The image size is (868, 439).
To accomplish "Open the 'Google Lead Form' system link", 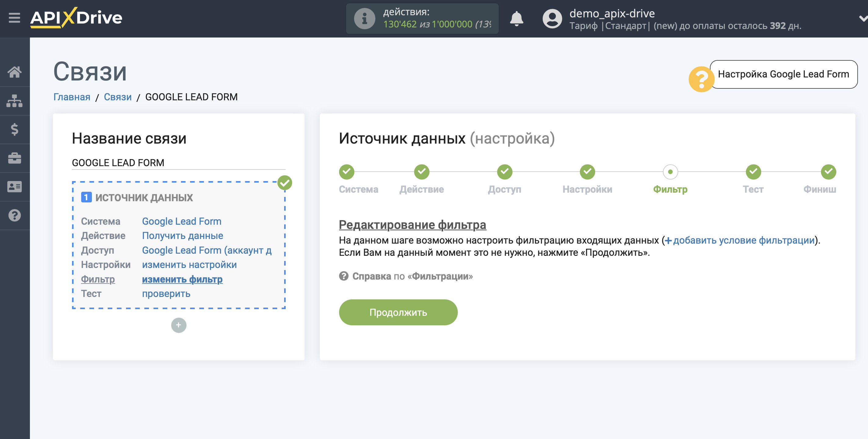I will 182,221.
